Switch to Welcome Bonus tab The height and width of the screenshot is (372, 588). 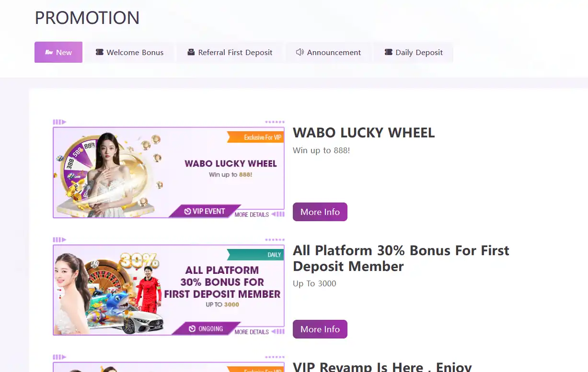click(x=129, y=52)
